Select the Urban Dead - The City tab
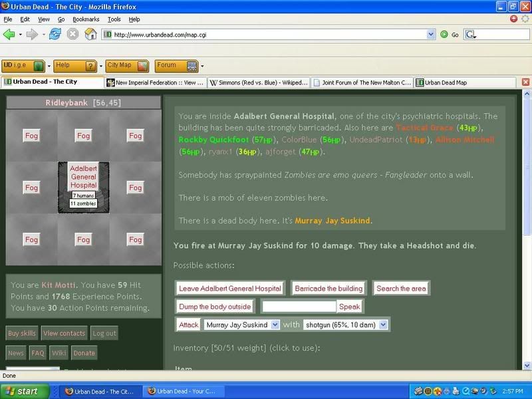The width and height of the screenshot is (532, 399). coord(53,82)
